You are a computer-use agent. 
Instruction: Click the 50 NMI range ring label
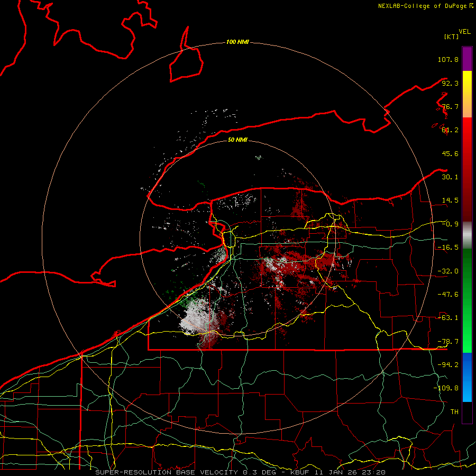[x=237, y=140]
